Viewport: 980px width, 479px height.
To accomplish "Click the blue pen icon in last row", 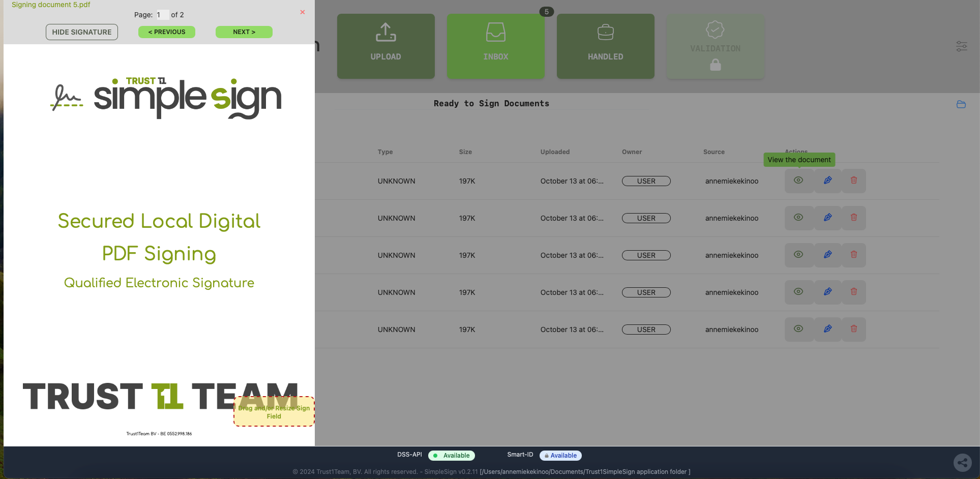I will click(x=828, y=329).
